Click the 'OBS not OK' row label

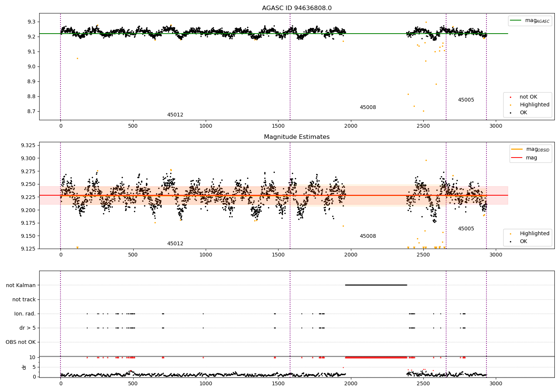[x=21, y=342]
